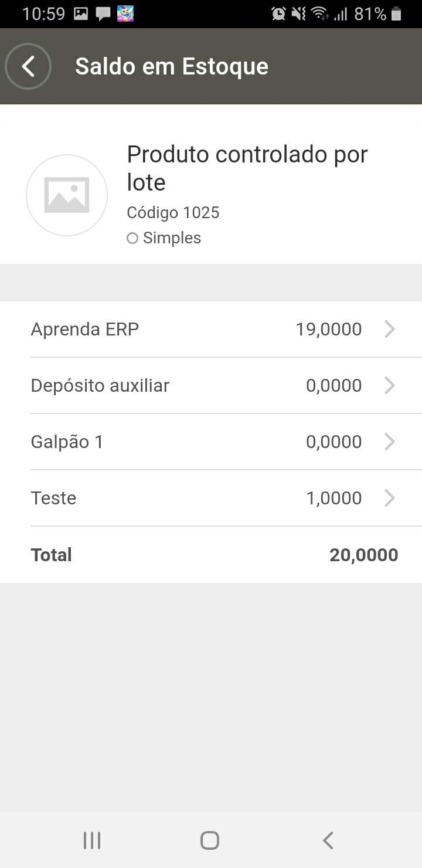422x868 pixels.
Task: Tap the message notification icon
Action: (x=103, y=13)
